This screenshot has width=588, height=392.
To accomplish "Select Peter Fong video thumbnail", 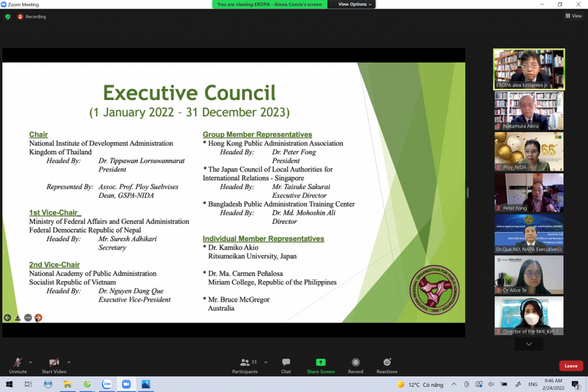I will coord(529,193).
